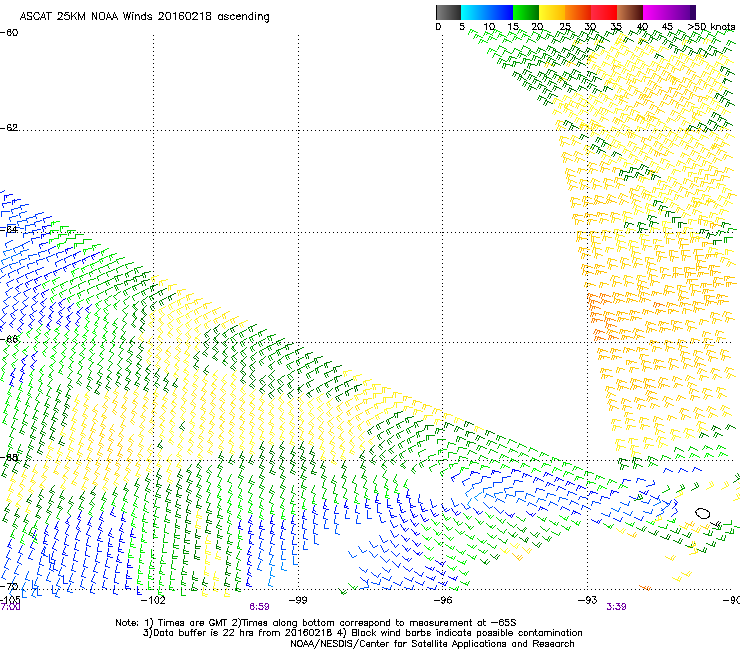Click the dark purple 45-50 knots segment
Viewport: 740px width, 650px height.
tap(682, 12)
